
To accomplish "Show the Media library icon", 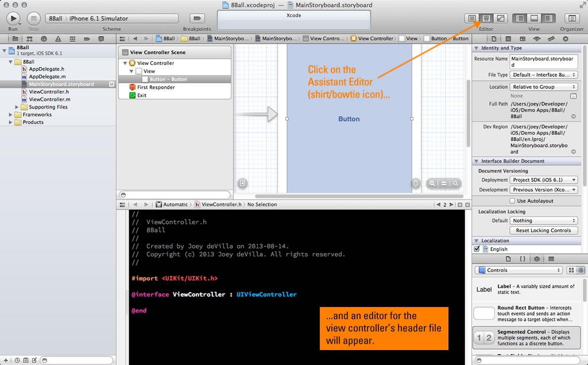I will pyautogui.click(x=551, y=259).
